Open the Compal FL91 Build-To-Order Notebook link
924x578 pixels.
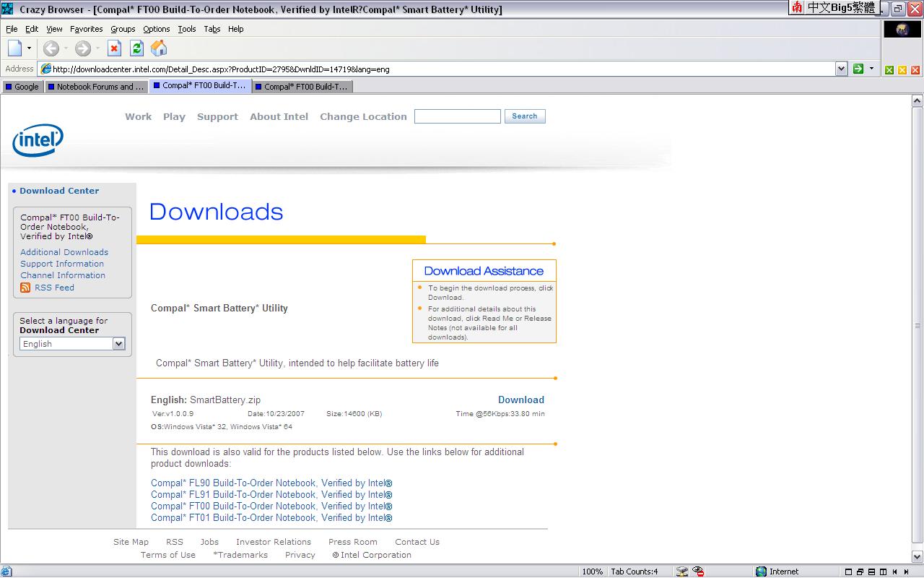(271, 495)
